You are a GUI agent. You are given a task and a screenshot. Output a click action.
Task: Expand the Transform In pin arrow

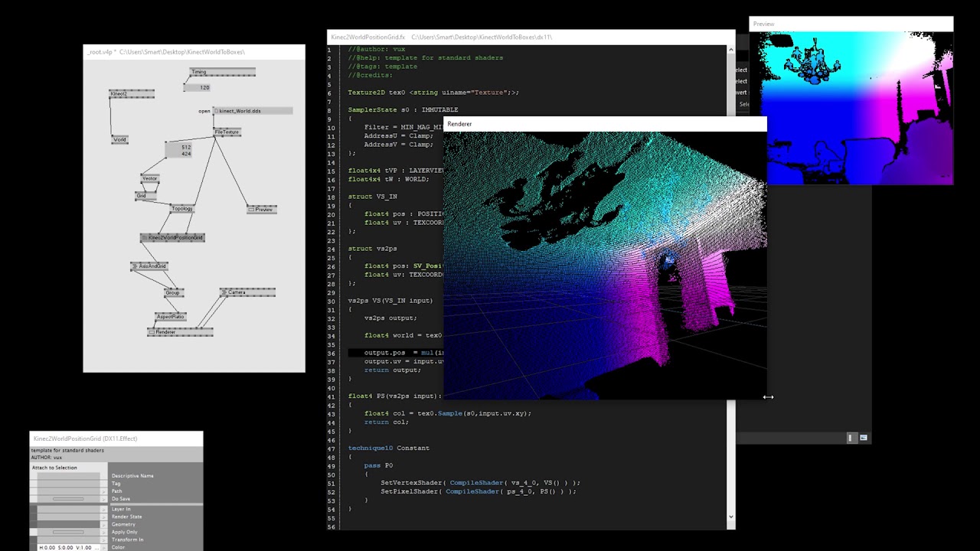[x=104, y=540]
